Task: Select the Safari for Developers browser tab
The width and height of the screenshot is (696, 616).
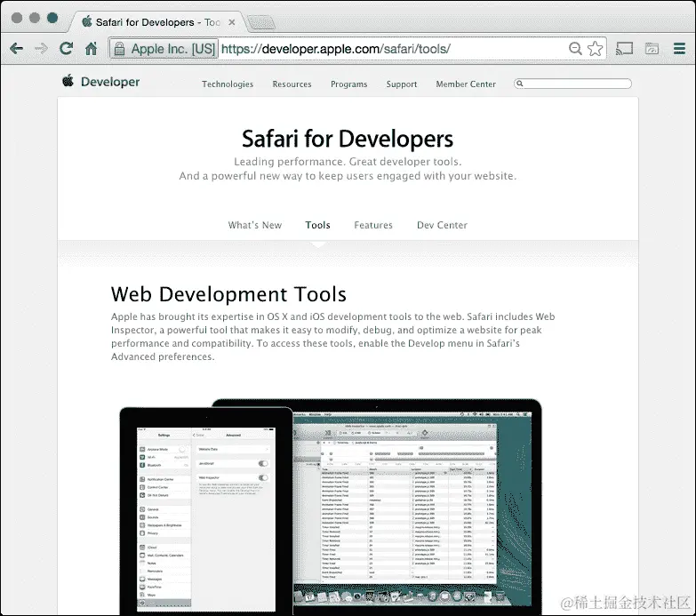Action: tap(157, 22)
